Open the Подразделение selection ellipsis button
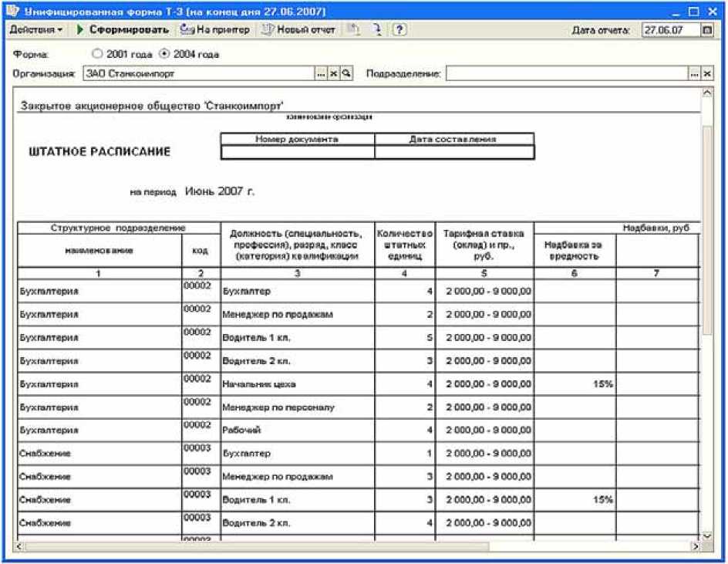Viewport: 728px width, 564px height. (694, 73)
